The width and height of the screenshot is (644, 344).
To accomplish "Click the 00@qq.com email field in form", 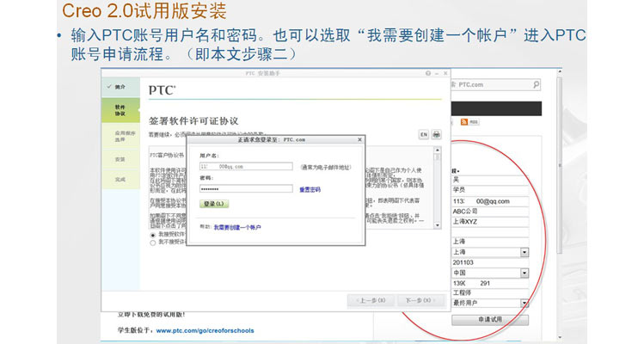I will (490, 201).
